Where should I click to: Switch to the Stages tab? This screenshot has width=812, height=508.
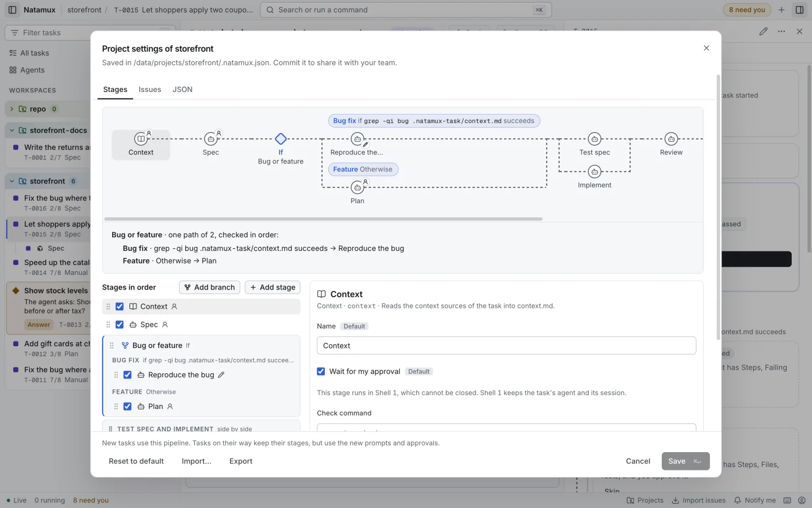click(x=115, y=89)
